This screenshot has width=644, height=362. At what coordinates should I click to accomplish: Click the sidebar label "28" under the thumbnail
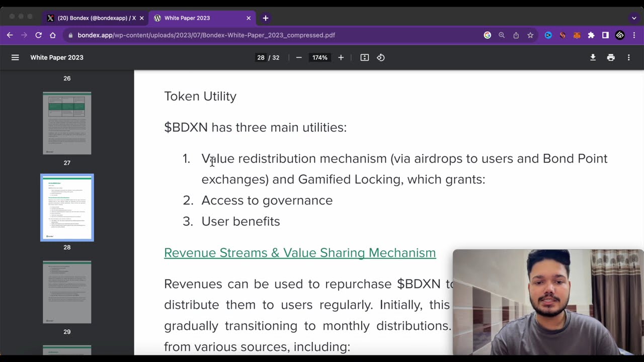pyautogui.click(x=67, y=247)
